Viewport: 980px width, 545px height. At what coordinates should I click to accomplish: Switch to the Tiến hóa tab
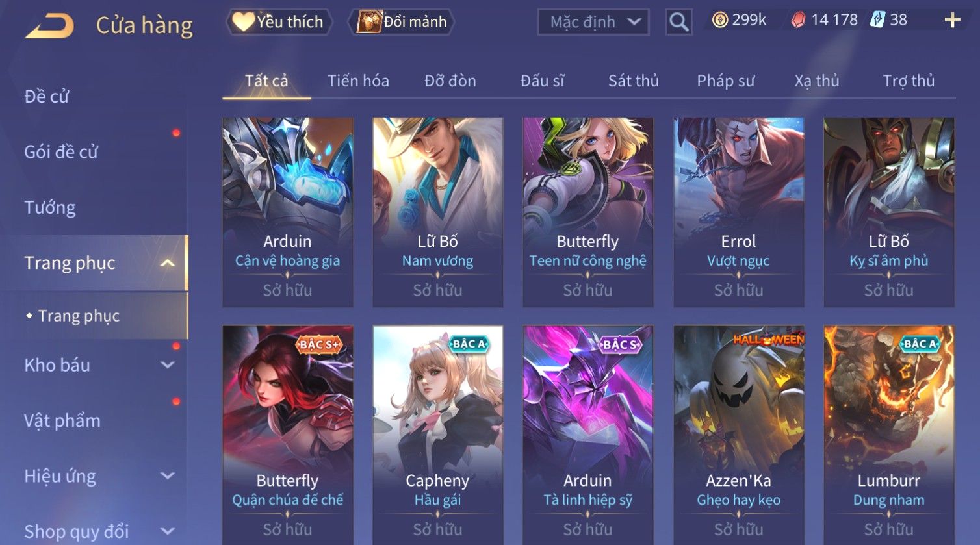358,81
